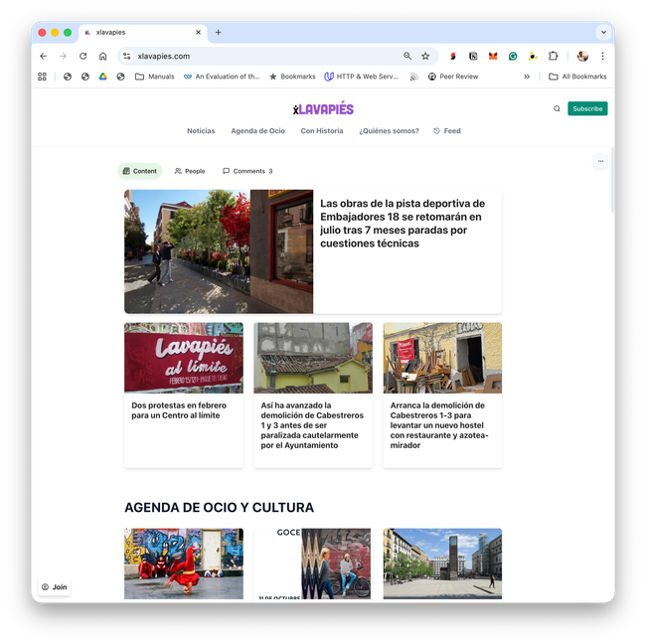Navigate to Con Historia section
646x644 pixels.
[322, 131]
